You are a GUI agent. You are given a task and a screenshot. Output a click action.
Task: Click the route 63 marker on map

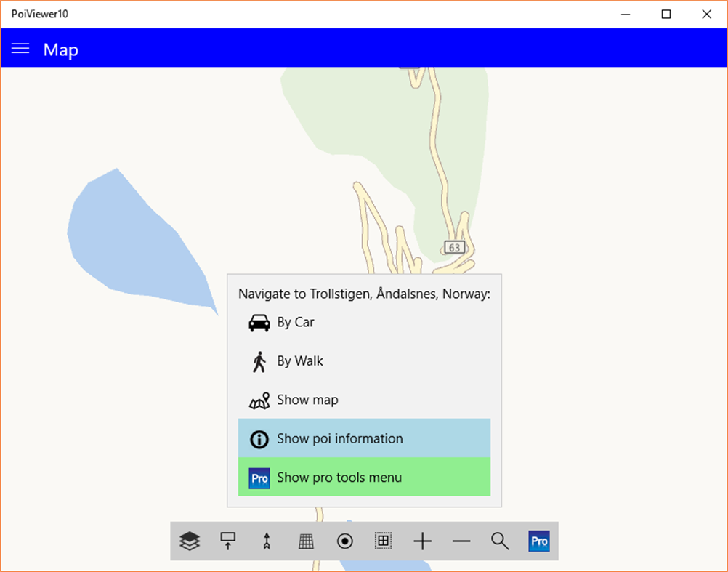pyautogui.click(x=454, y=247)
